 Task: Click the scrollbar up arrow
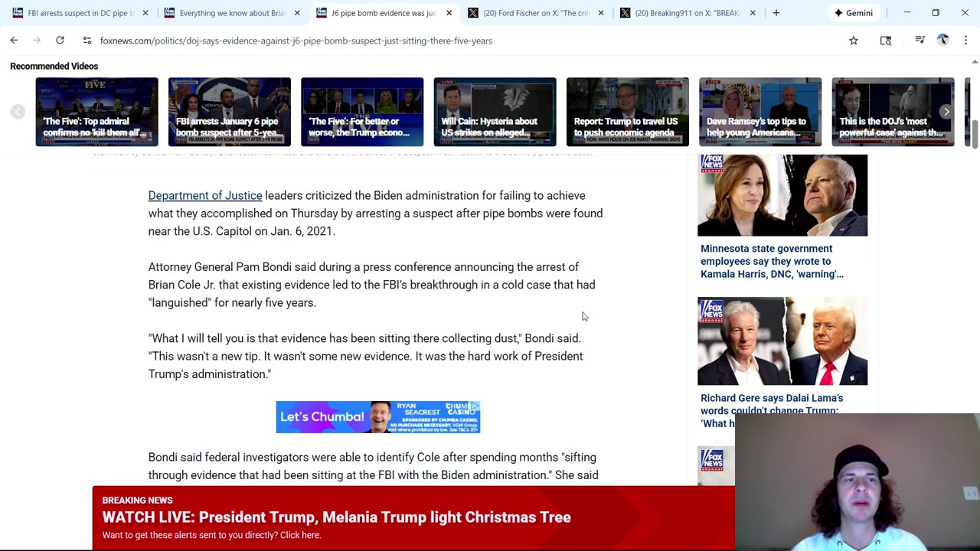click(x=975, y=62)
